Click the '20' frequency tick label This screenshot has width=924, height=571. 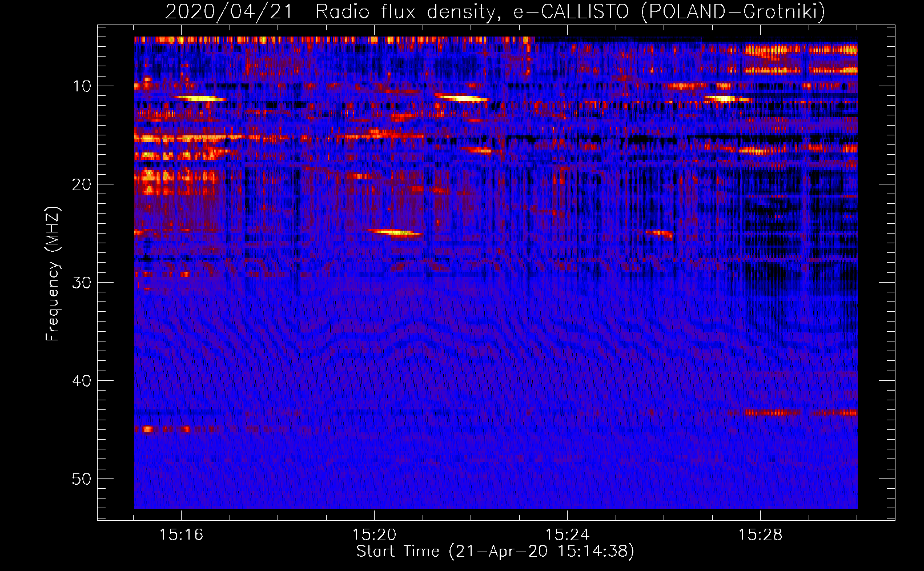82,184
